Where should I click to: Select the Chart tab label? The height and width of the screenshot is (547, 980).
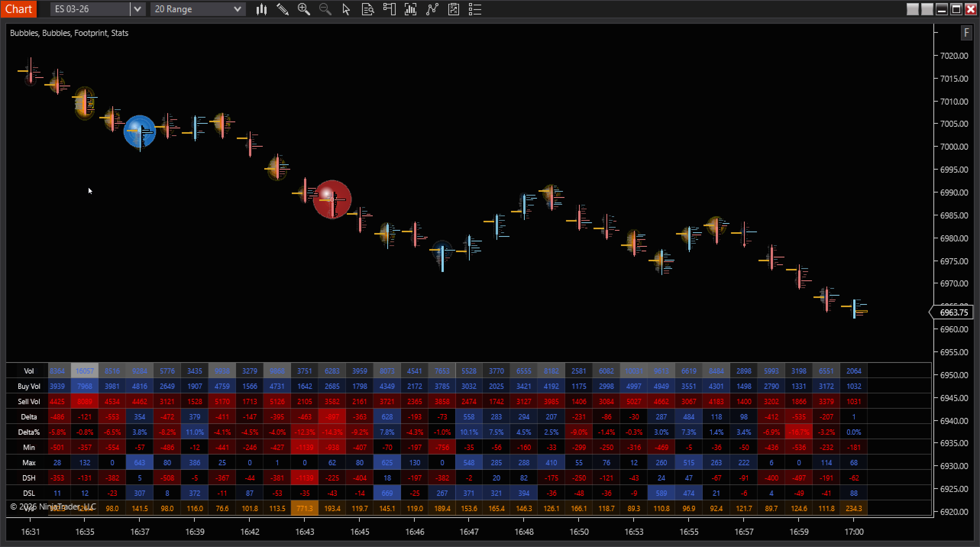click(x=18, y=9)
